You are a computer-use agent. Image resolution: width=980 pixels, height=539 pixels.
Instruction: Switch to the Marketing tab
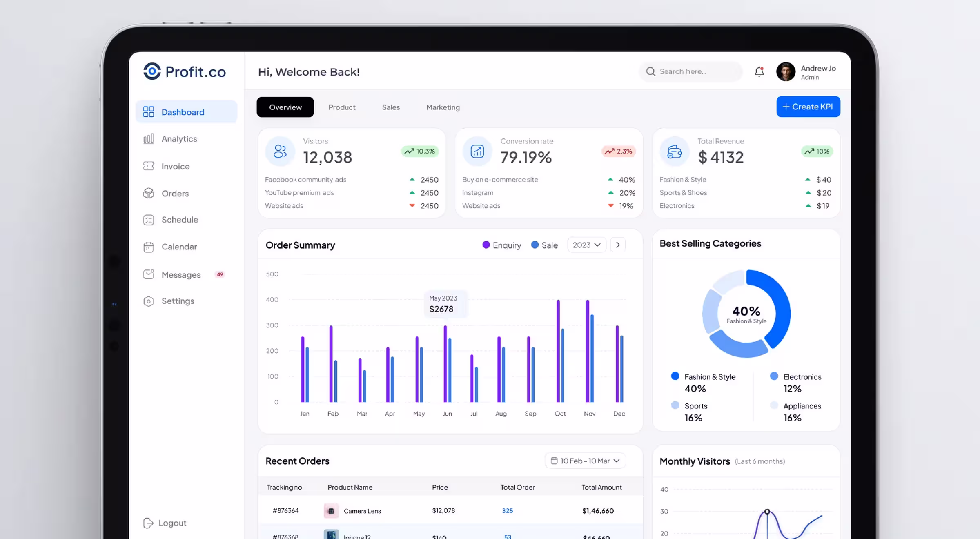coord(443,107)
